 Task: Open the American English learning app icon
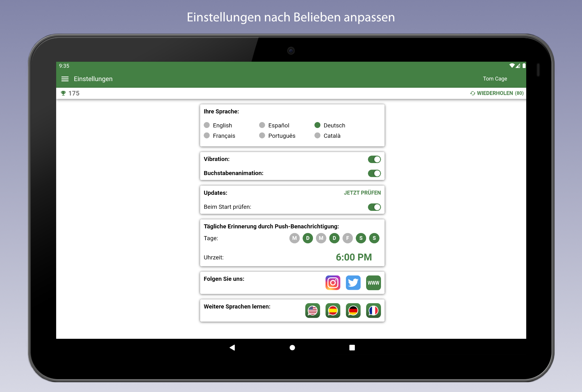pyautogui.click(x=312, y=311)
